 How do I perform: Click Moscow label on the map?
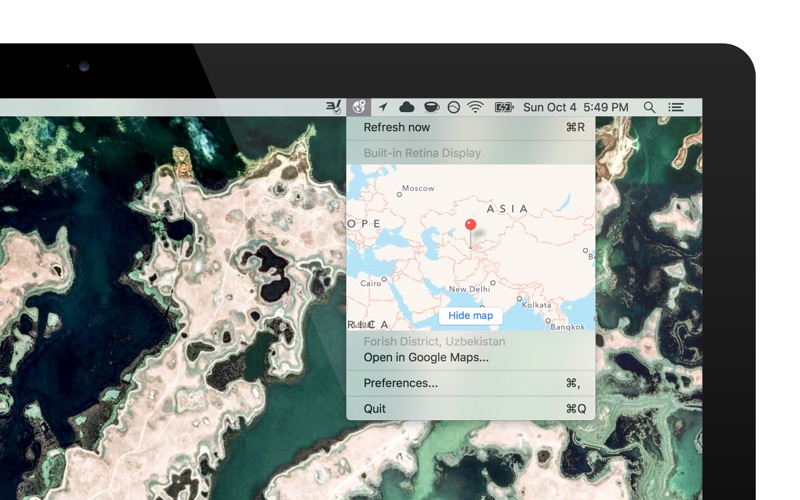pos(417,188)
